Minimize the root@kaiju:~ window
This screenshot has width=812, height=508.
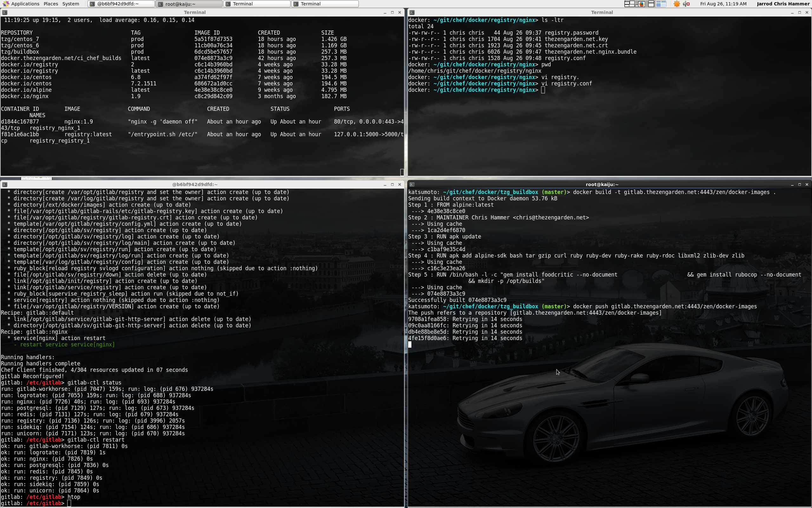tap(792, 184)
